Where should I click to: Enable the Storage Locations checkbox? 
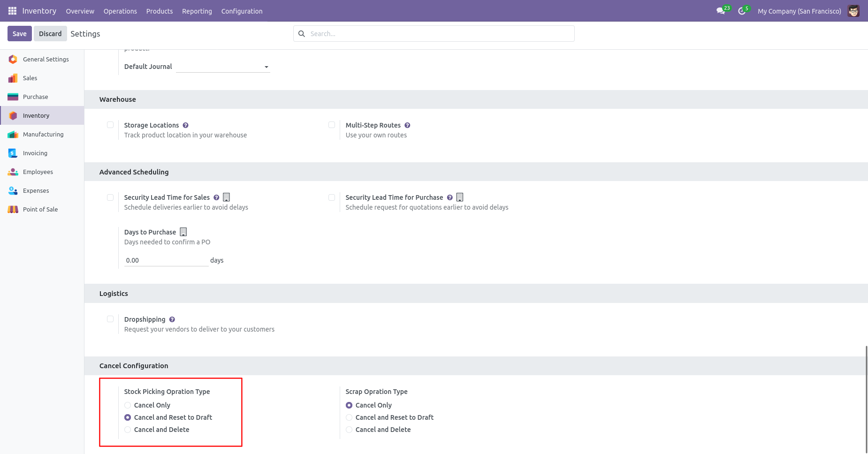pyautogui.click(x=110, y=125)
